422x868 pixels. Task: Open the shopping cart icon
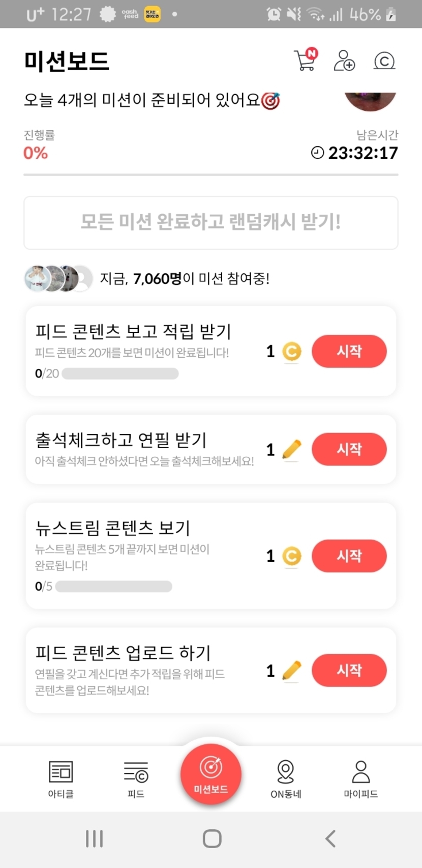pos(305,61)
